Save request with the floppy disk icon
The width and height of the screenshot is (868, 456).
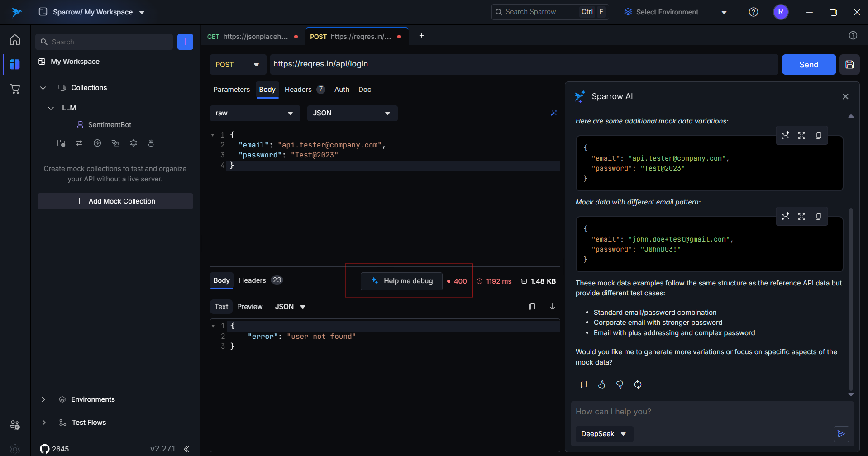click(x=849, y=64)
